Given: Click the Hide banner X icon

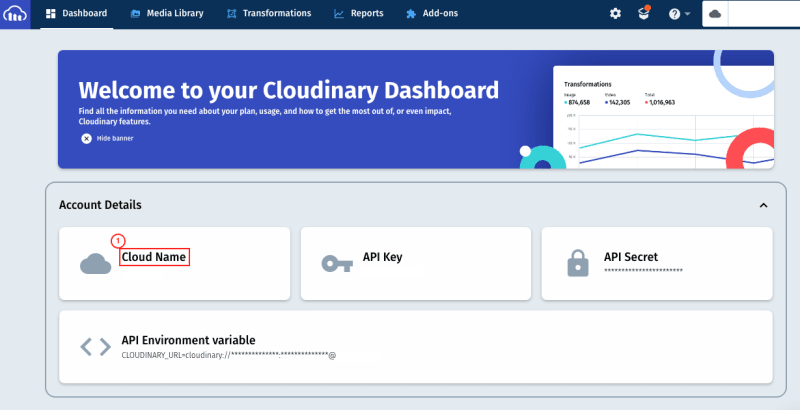Looking at the screenshot, I should click(86, 138).
